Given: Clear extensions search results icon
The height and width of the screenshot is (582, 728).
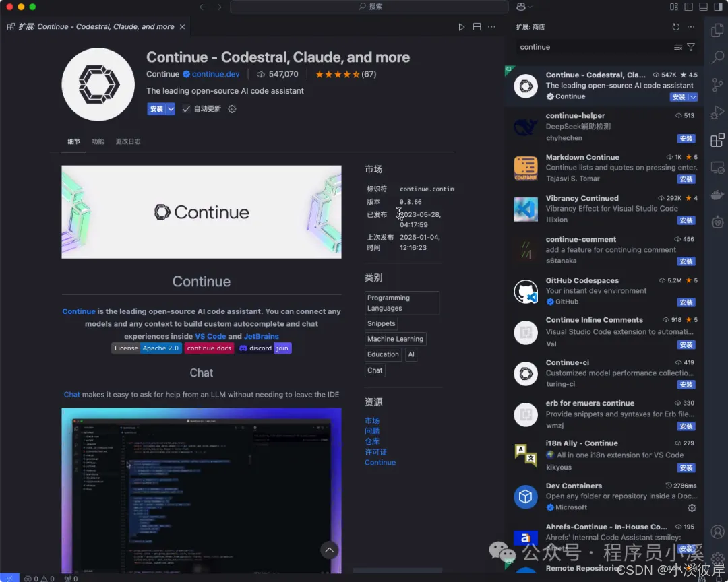Looking at the screenshot, I should pyautogui.click(x=678, y=47).
